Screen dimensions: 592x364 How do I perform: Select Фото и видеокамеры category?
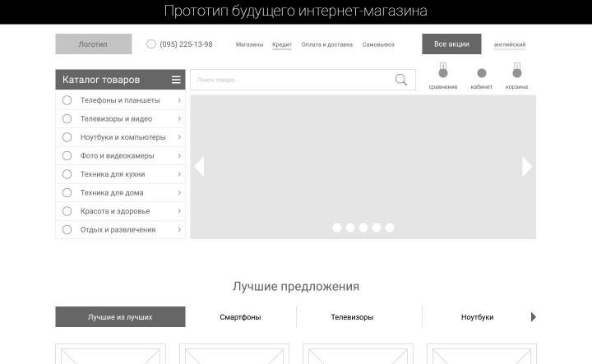tap(120, 156)
